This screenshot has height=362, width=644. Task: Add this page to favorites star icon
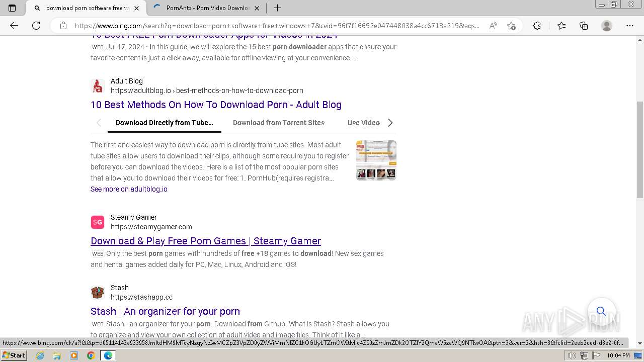pos(511,26)
